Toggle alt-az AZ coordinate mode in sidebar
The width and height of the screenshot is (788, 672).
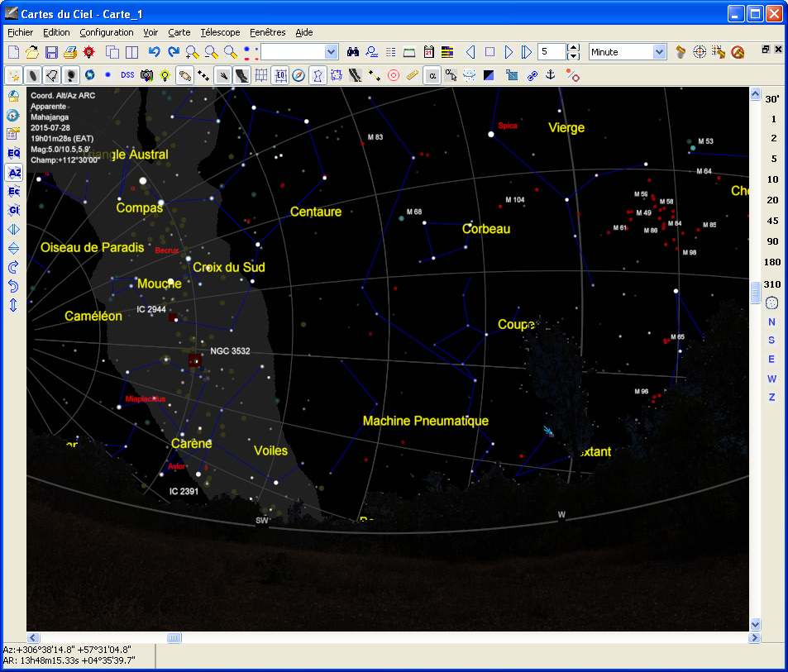[x=14, y=172]
